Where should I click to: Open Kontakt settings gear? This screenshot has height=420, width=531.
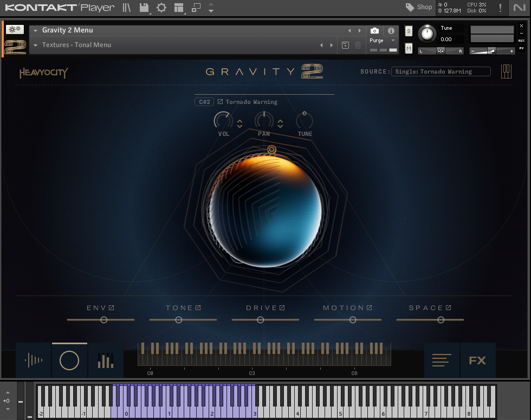pyautogui.click(x=161, y=8)
